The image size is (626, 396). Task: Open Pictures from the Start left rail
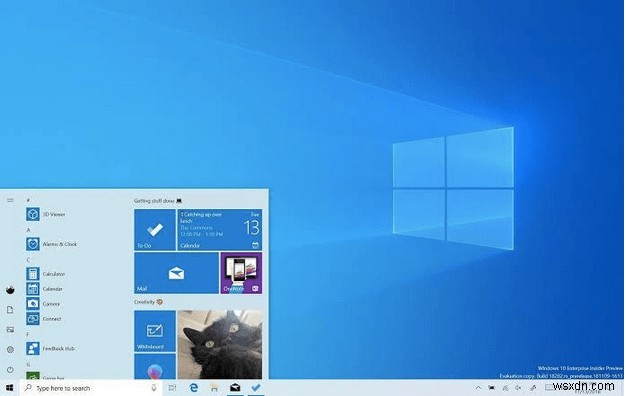[x=10, y=330]
